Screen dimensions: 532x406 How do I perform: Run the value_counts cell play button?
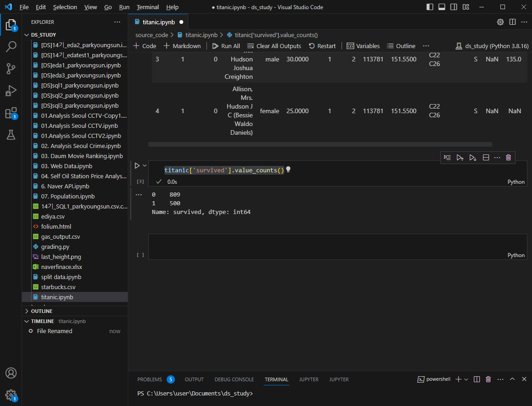pyautogui.click(x=137, y=166)
